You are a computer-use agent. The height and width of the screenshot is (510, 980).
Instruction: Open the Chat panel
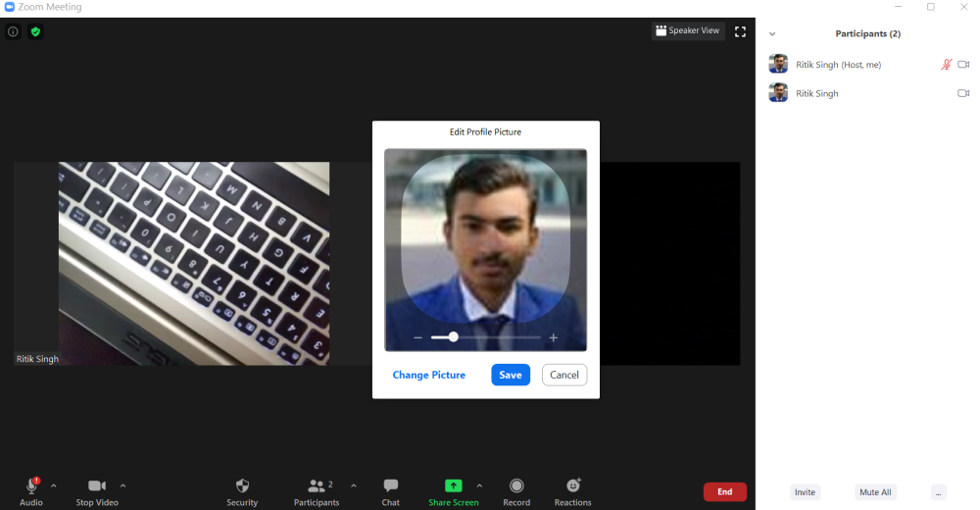pyautogui.click(x=390, y=491)
